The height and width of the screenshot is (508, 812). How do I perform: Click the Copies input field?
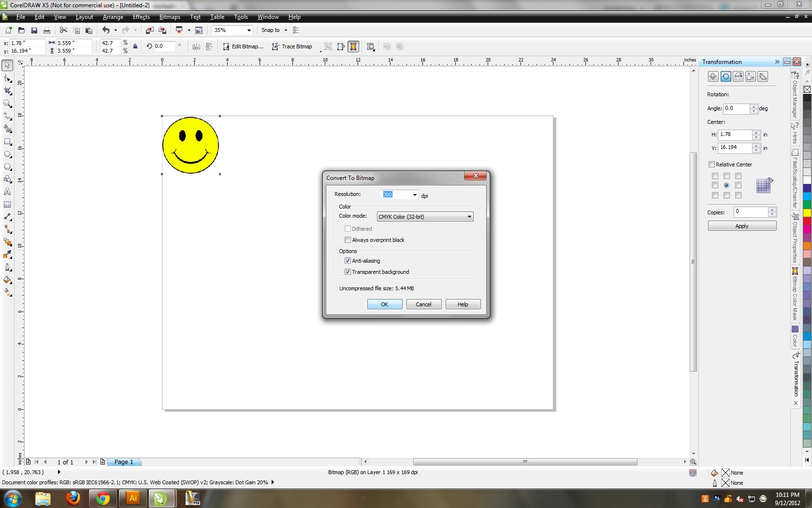tap(751, 212)
